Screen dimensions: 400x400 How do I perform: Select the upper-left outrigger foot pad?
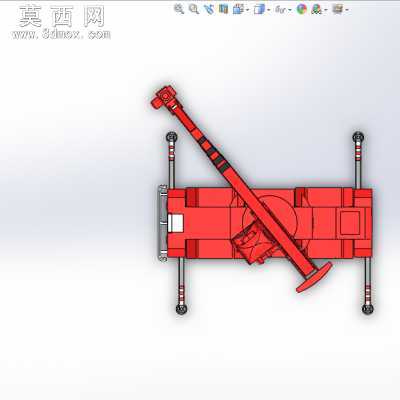tap(172, 137)
